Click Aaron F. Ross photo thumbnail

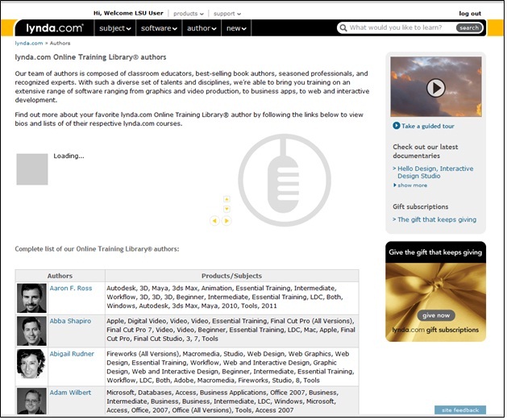point(31,298)
